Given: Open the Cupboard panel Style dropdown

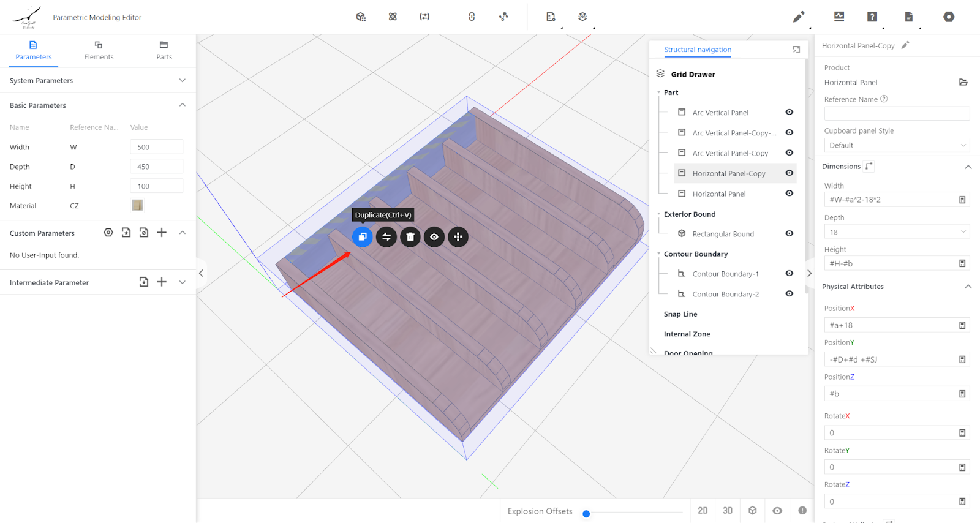Looking at the screenshot, I should [896, 145].
